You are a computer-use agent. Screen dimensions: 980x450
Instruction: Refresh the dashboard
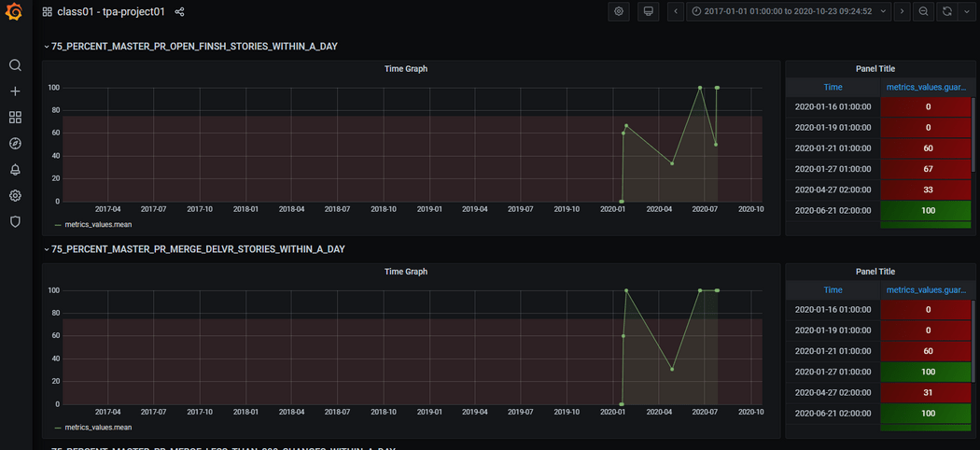click(x=947, y=11)
